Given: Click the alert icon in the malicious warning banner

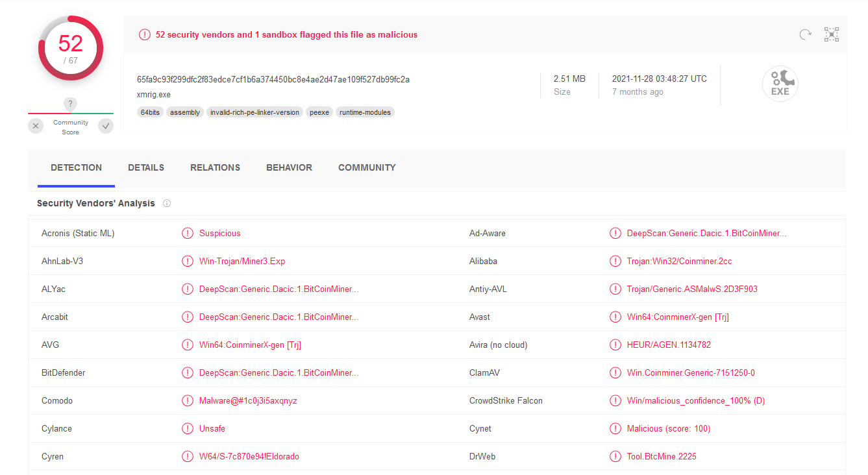Looking at the screenshot, I should coord(144,34).
